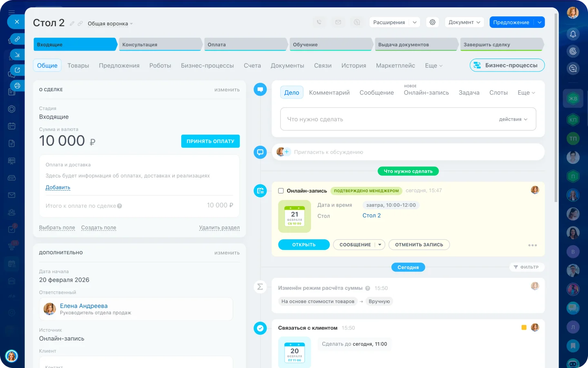Open the Документ dropdown in the toolbar
The width and height of the screenshot is (588, 368).
click(x=464, y=22)
